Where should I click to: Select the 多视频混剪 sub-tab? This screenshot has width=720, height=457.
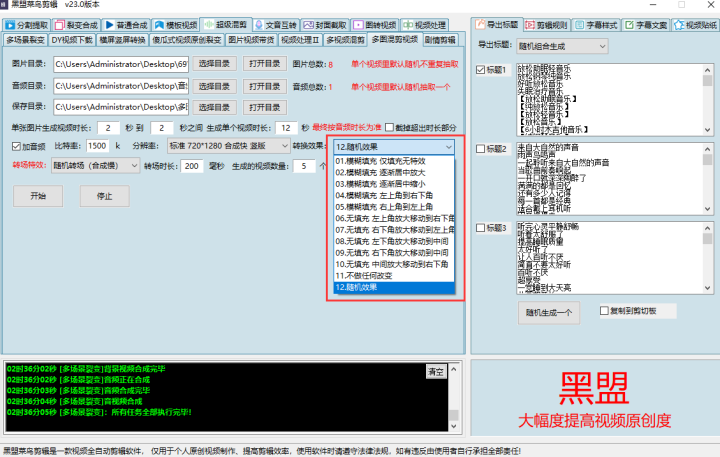[x=345, y=40]
